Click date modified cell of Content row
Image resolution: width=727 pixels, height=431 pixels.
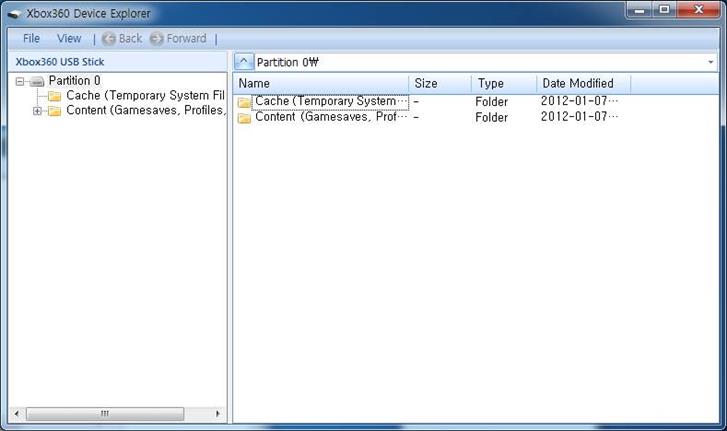coord(580,116)
